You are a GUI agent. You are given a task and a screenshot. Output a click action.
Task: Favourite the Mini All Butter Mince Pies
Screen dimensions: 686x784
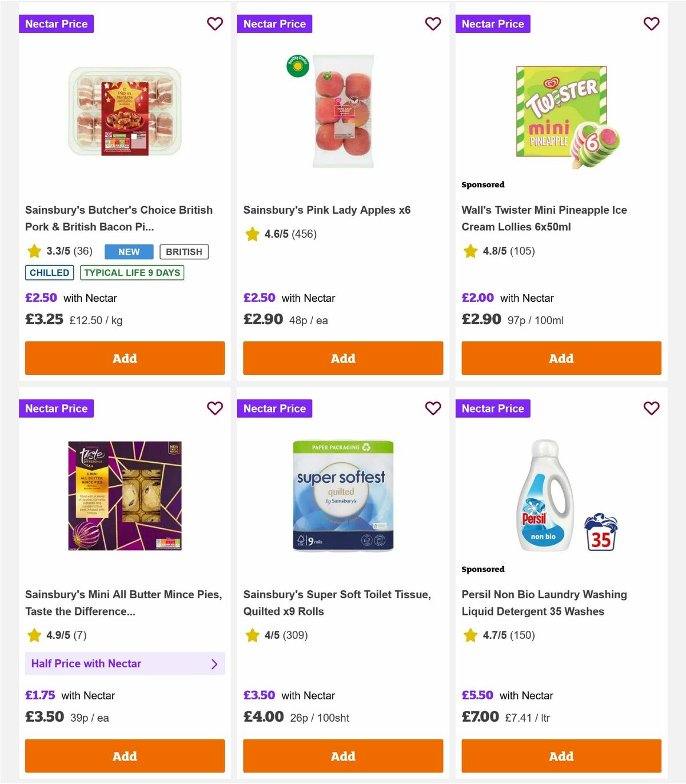coord(215,409)
